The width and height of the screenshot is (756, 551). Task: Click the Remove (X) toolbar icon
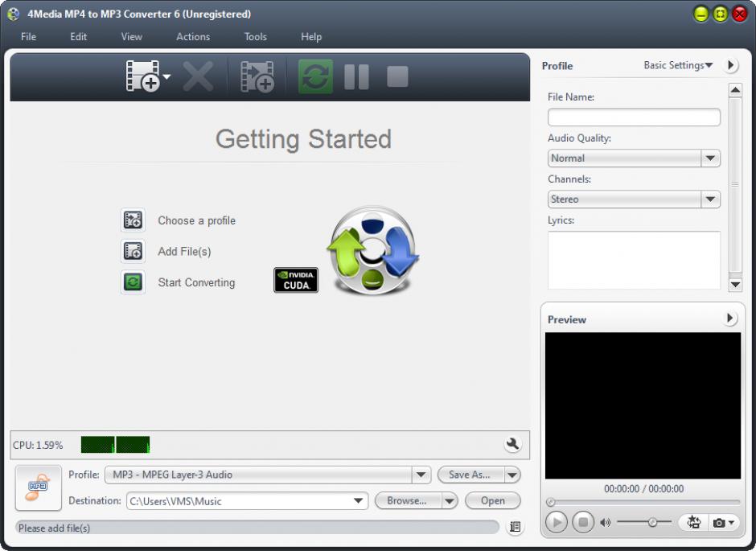198,76
